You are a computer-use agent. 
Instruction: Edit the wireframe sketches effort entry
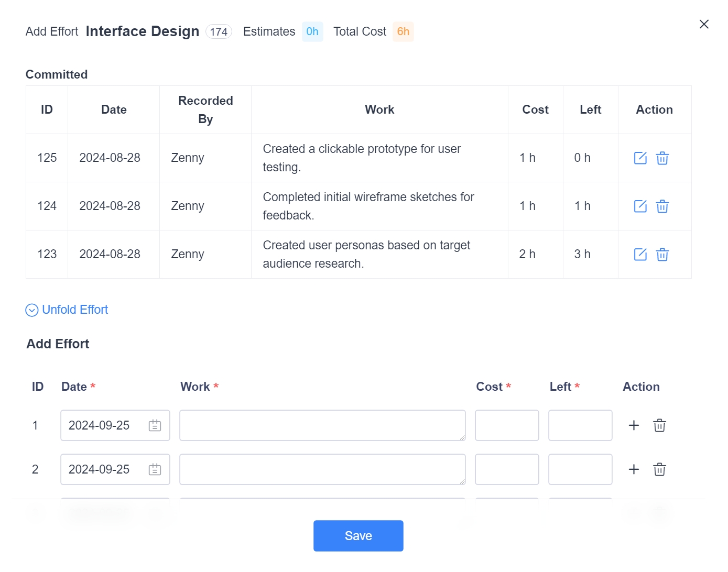point(640,206)
